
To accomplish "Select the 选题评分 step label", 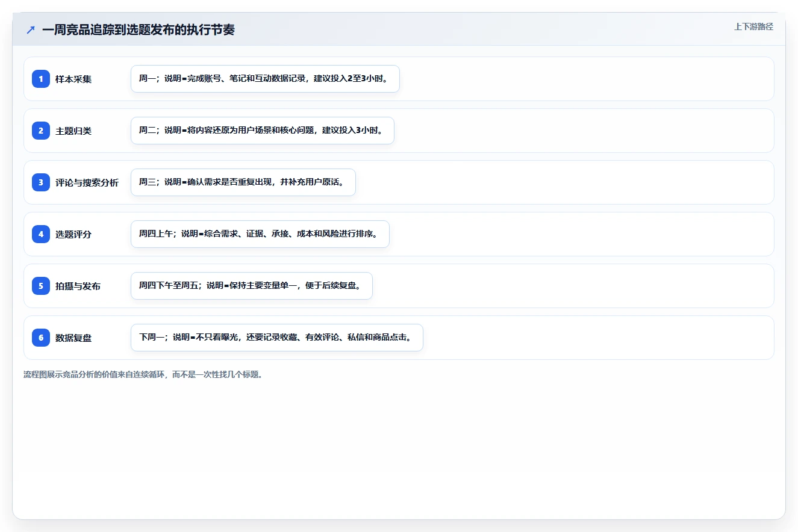I will [x=73, y=234].
